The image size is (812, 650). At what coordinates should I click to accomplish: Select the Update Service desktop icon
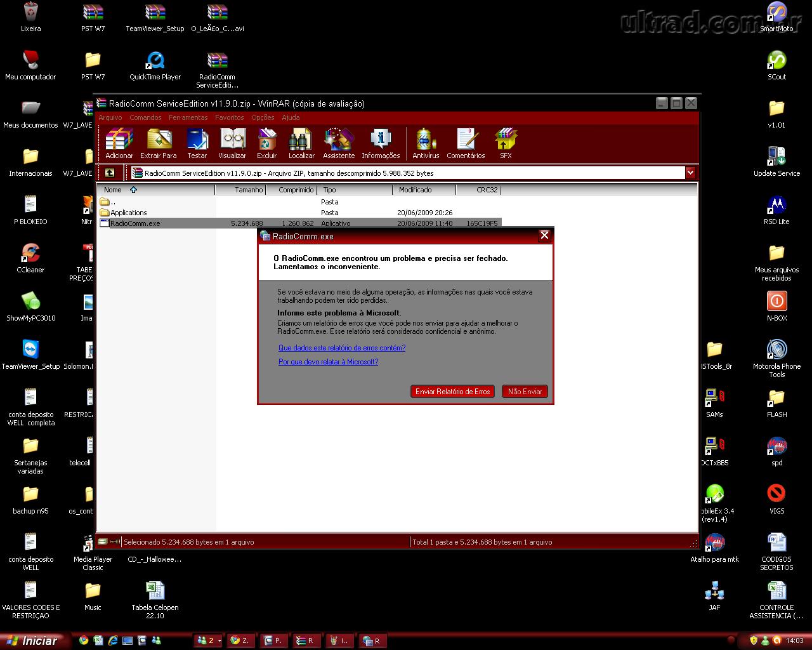click(x=776, y=162)
